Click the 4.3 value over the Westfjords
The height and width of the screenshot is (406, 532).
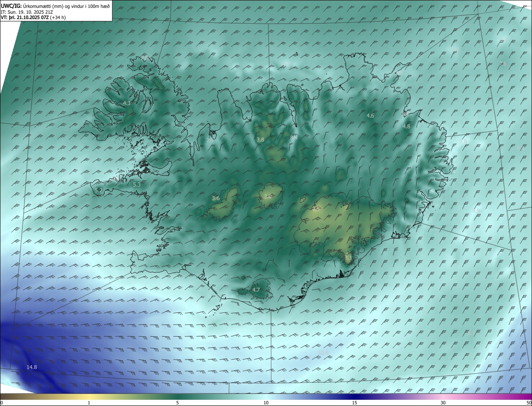pyautogui.click(x=127, y=103)
